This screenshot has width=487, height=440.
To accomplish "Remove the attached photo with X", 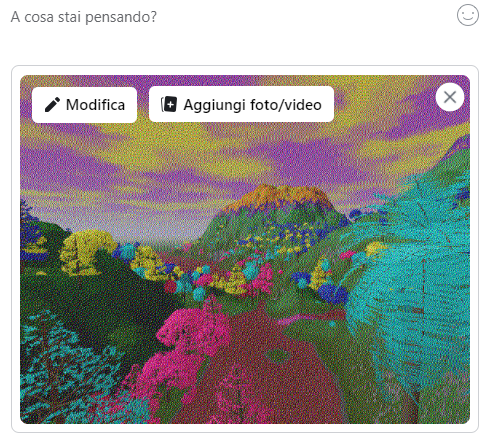I will pos(450,97).
